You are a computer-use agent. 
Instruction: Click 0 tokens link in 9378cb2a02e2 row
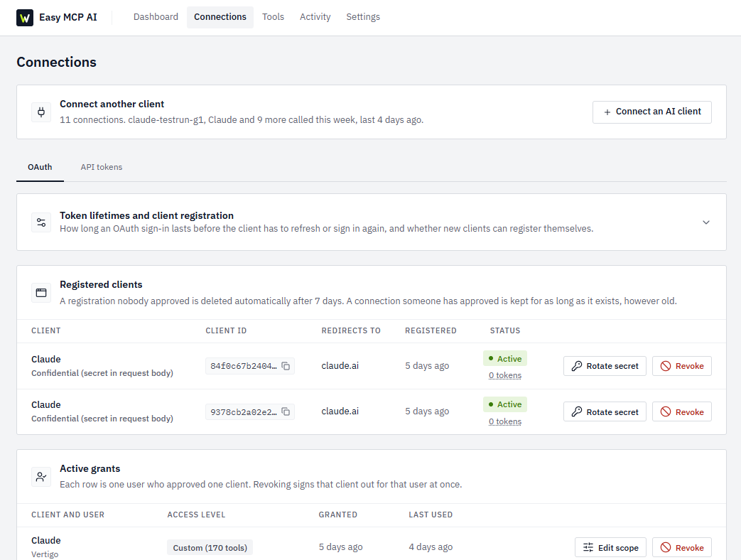coord(505,421)
